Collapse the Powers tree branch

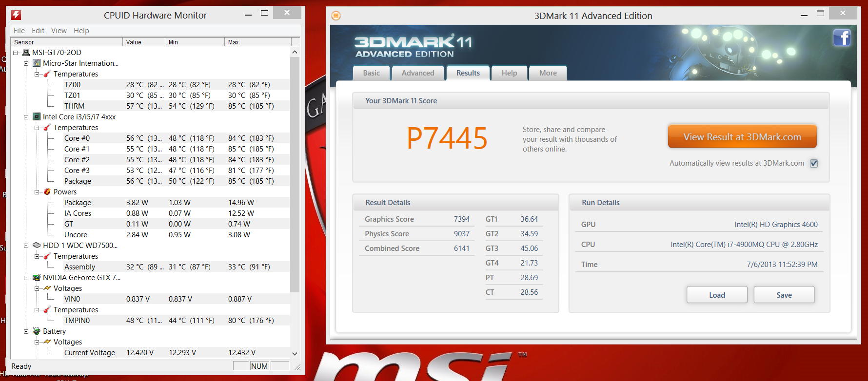pyautogui.click(x=37, y=192)
